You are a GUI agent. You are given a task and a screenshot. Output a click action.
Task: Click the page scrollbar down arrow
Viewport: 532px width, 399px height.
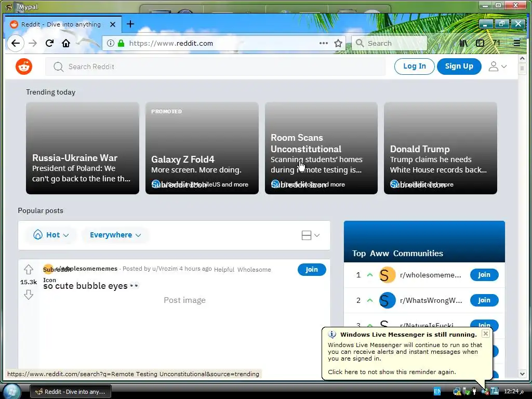click(x=522, y=374)
